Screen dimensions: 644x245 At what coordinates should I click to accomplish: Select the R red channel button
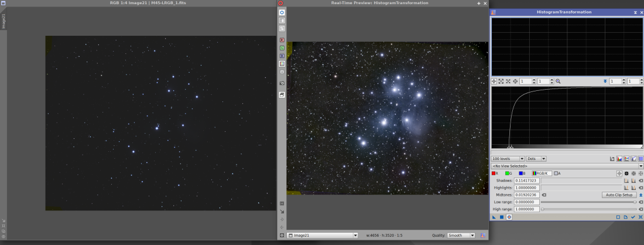tap(495, 173)
